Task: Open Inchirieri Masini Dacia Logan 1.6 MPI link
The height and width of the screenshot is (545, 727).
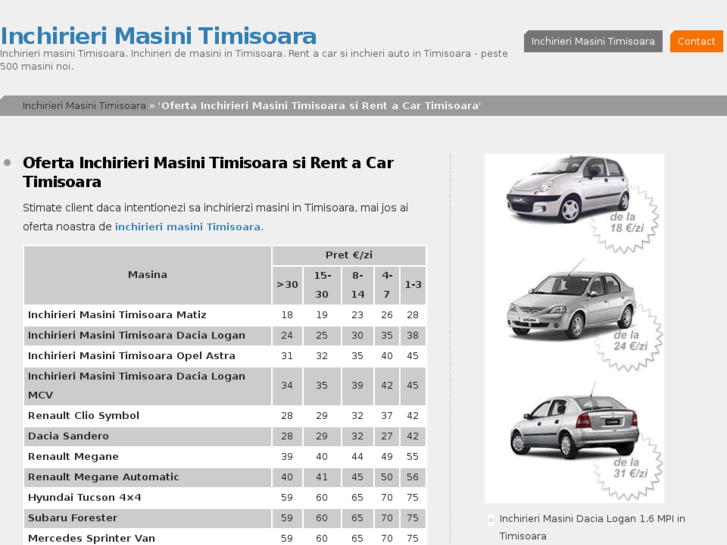Action: click(x=592, y=527)
